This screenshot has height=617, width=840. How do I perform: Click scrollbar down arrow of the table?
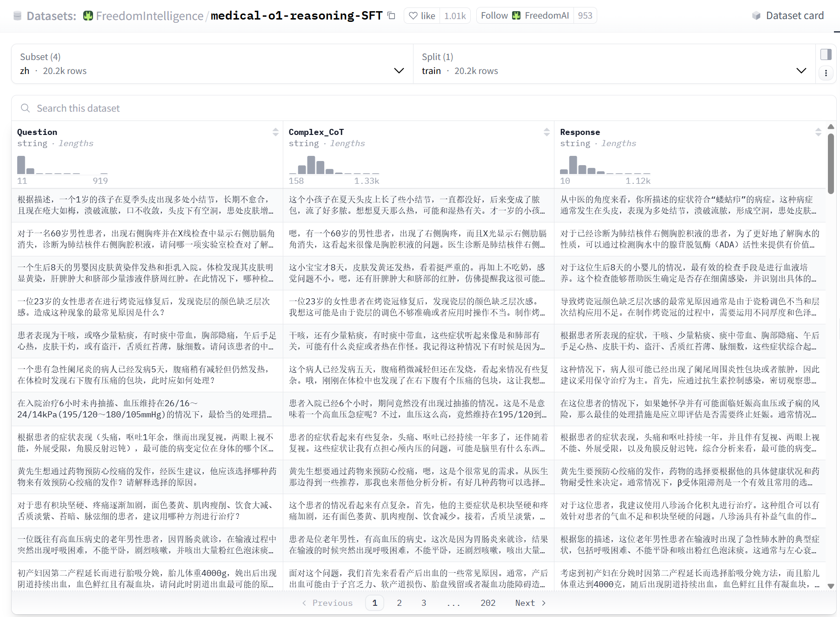[x=831, y=586]
